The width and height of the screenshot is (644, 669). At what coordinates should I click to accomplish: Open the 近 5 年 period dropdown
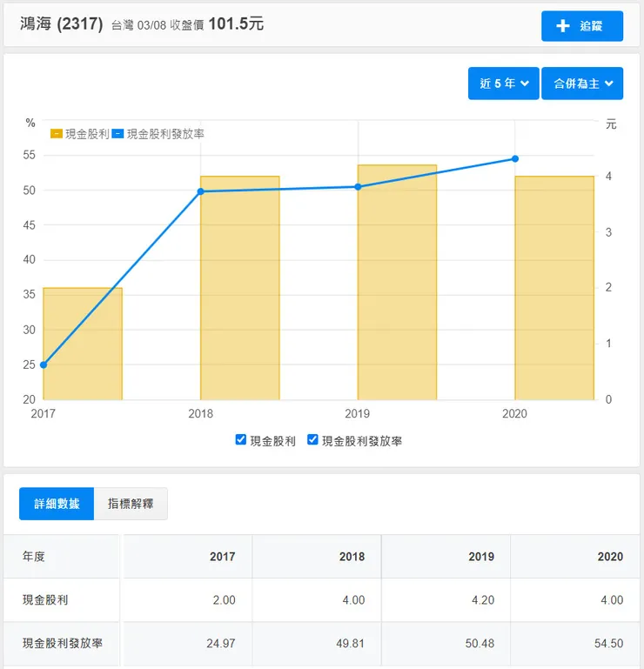(503, 84)
